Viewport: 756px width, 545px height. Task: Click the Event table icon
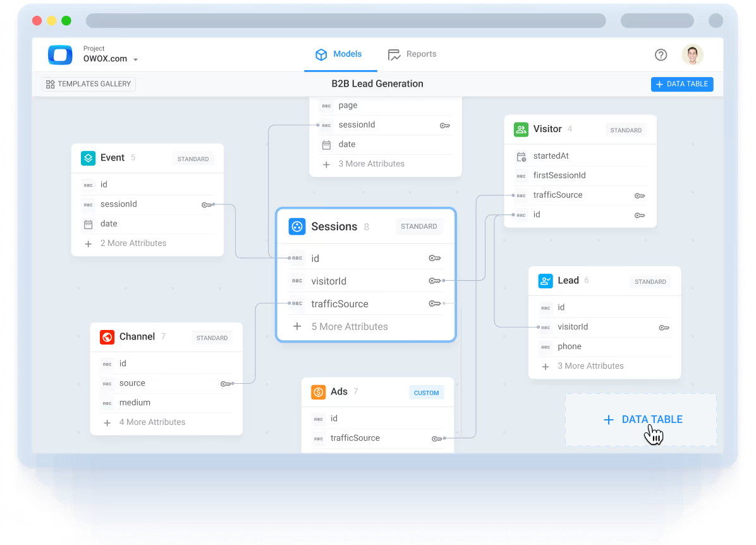coord(87,157)
